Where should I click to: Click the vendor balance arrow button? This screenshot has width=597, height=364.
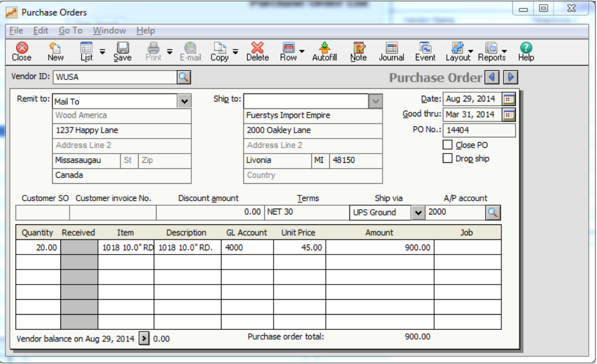pos(144,338)
